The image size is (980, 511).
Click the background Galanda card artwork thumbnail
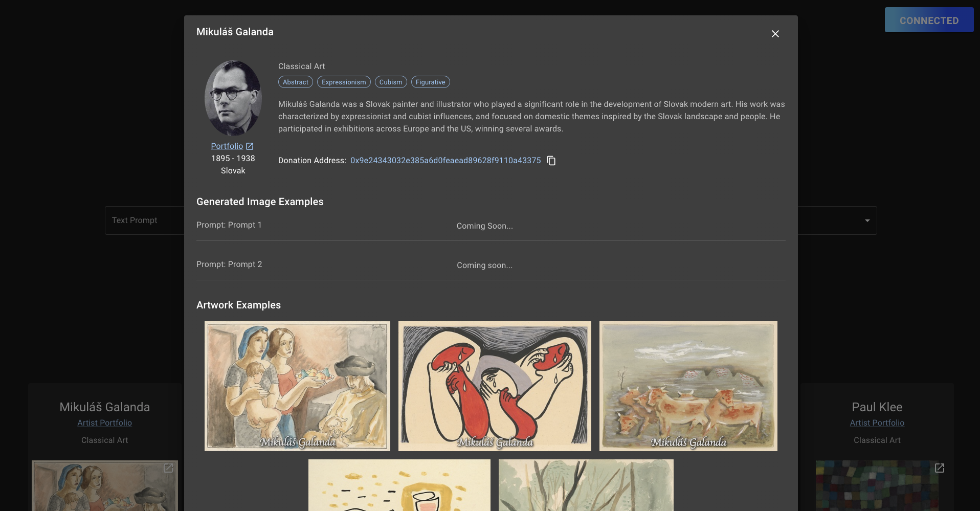coord(105,486)
